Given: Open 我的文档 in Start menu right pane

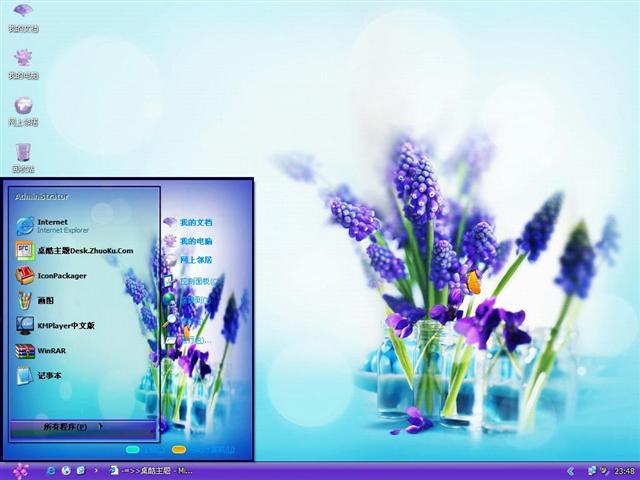Looking at the screenshot, I should pos(188,222).
